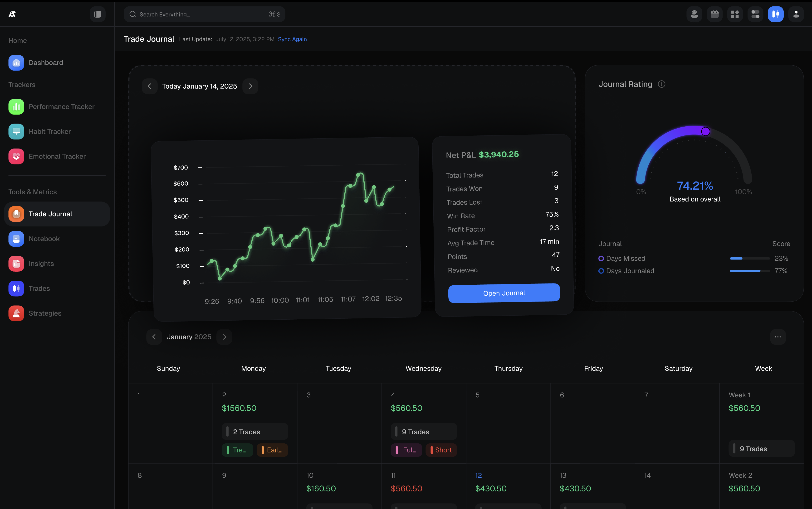Open the user profile icon
Viewport: 812px width, 509px height.
pos(796,14)
